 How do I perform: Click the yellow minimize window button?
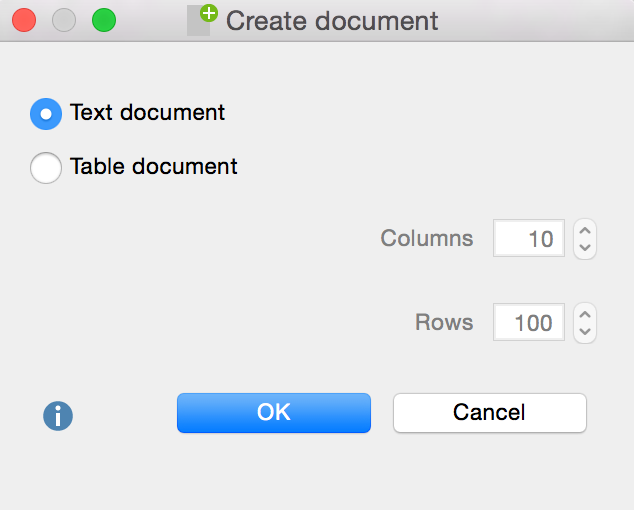(x=64, y=20)
